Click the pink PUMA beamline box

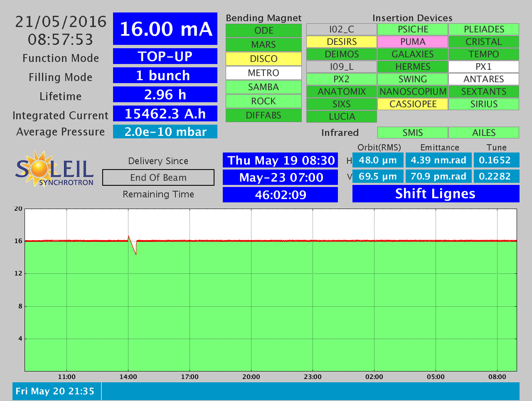coord(413,42)
